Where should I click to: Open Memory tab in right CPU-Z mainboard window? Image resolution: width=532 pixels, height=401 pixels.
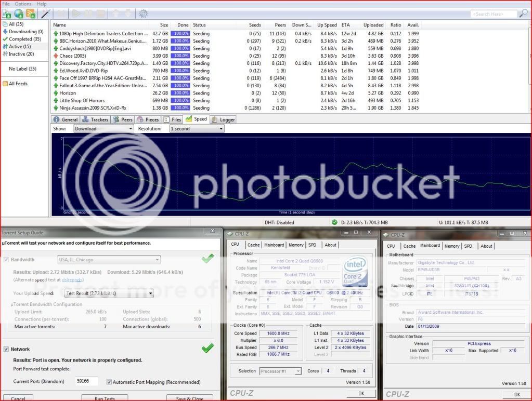(451, 246)
